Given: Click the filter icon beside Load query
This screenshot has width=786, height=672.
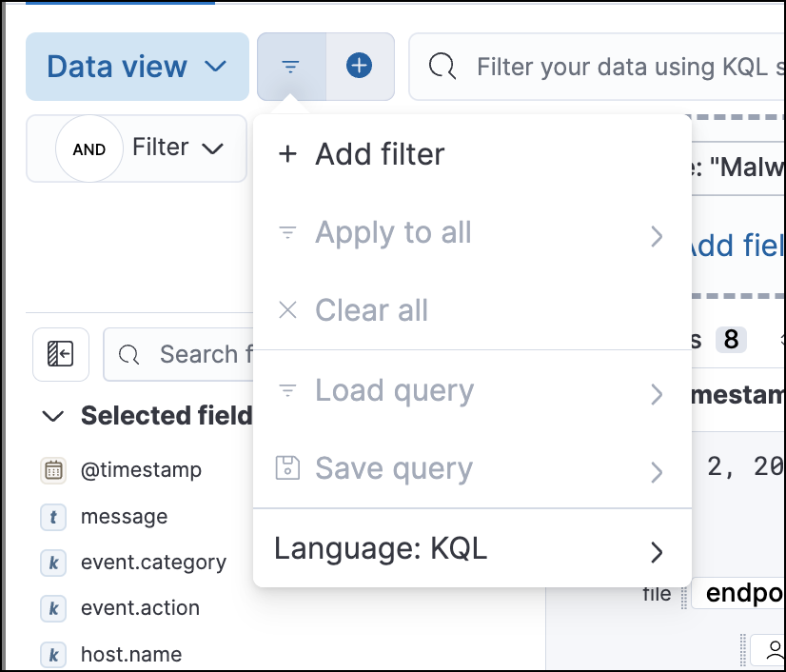Looking at the screenshot, I should (287, 390).
